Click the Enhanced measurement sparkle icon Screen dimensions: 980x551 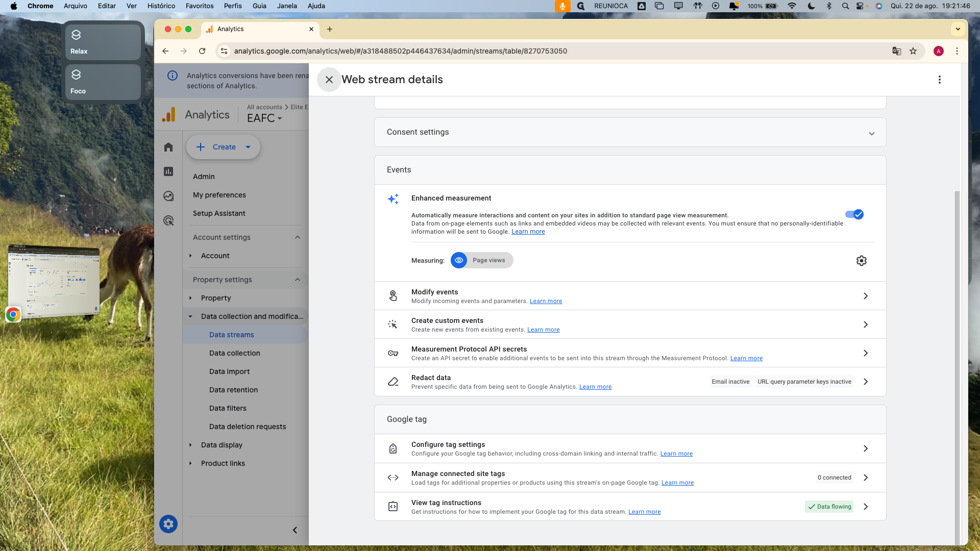[393, 199]
